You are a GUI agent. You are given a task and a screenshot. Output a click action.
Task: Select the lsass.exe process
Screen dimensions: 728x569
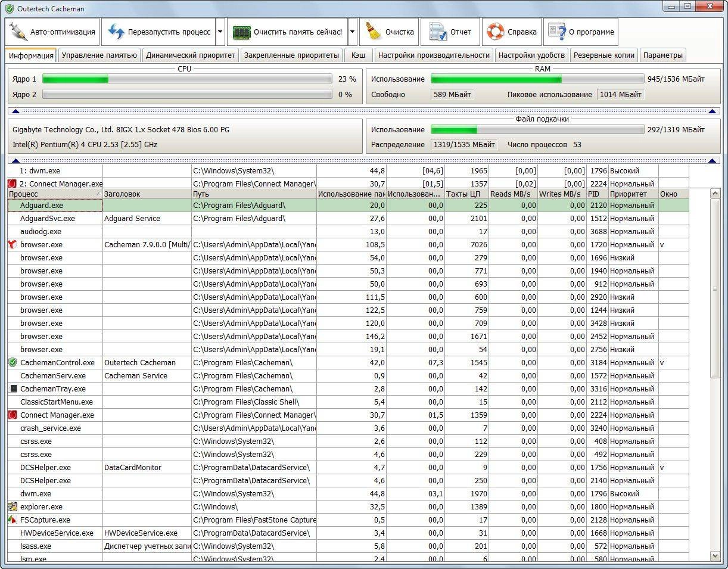36,546
